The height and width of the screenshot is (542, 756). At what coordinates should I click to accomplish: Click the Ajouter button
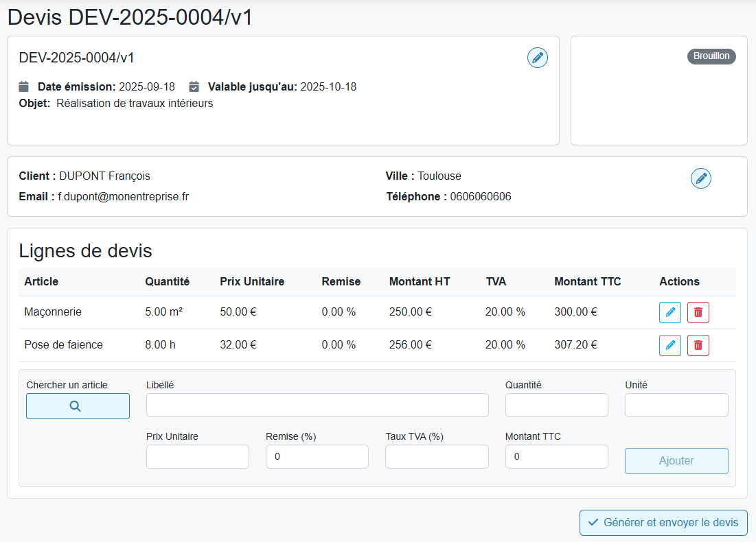(x=676, y=461)
